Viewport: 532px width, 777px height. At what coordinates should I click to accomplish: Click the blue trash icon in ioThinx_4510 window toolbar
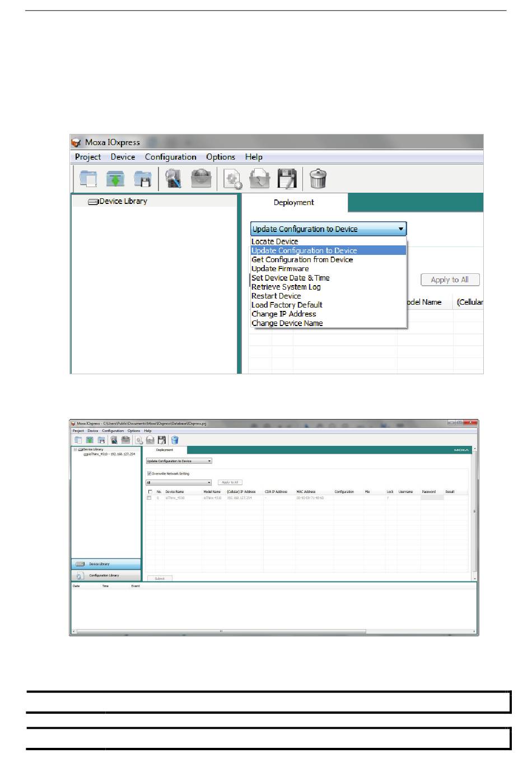pos(175,440)
